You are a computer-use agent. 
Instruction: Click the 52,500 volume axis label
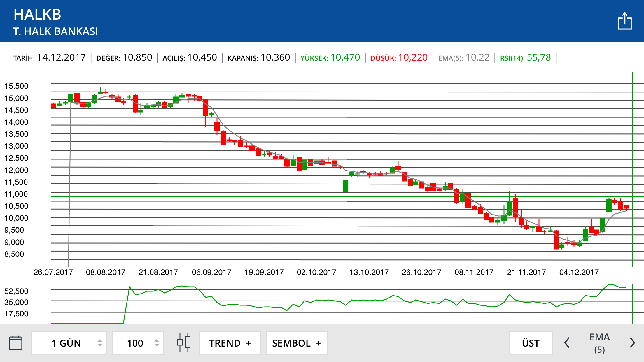tap(16, 291)
